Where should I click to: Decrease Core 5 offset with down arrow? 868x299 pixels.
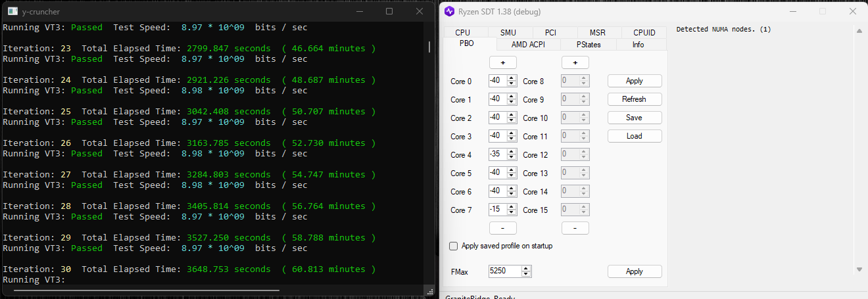point(512,176)
